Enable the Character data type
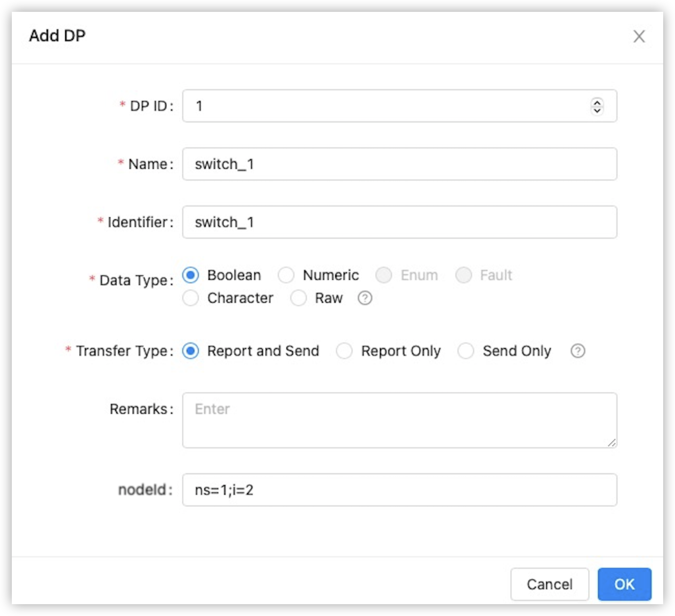 (191, 298)
